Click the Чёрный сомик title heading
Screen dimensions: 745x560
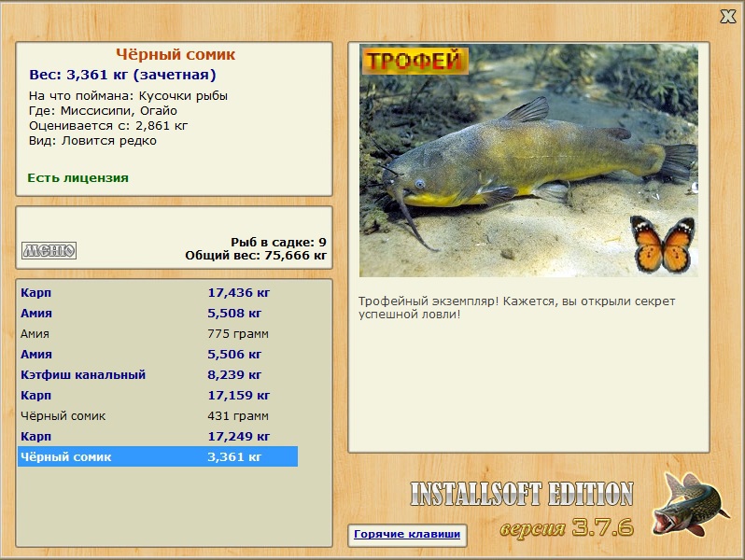pos(176,54)
